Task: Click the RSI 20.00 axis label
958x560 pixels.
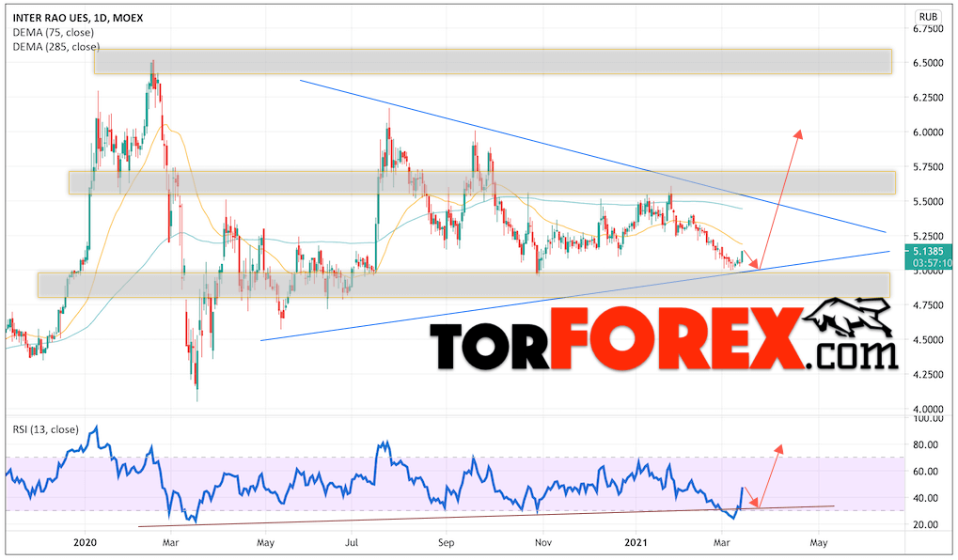Action: (x=926, y=524)
